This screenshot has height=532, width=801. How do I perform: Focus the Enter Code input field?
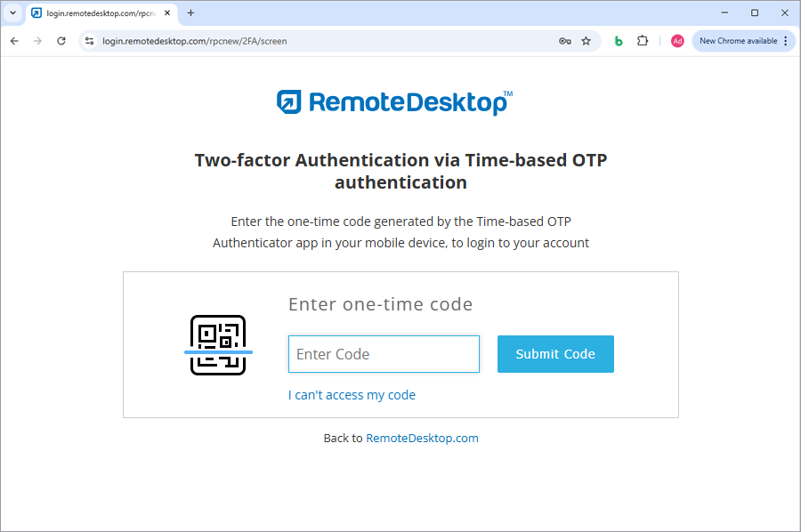(384, 354)
